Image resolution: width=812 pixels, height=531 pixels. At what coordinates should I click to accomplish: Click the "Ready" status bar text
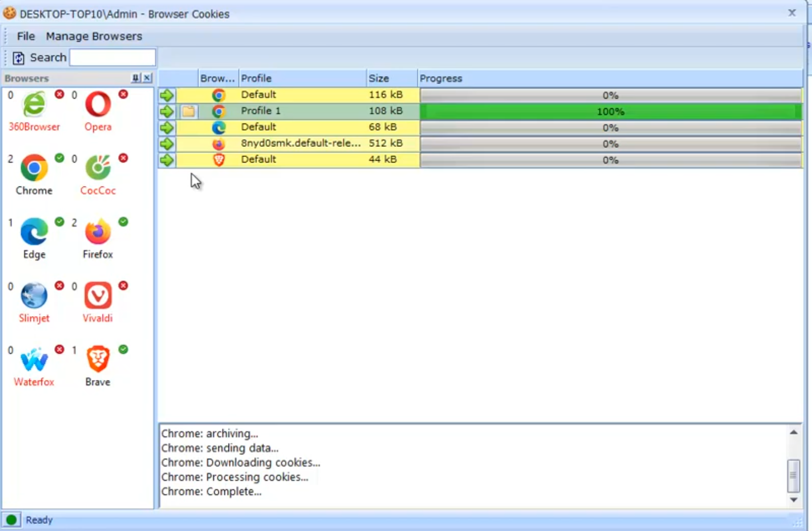[x=39, y=520]
